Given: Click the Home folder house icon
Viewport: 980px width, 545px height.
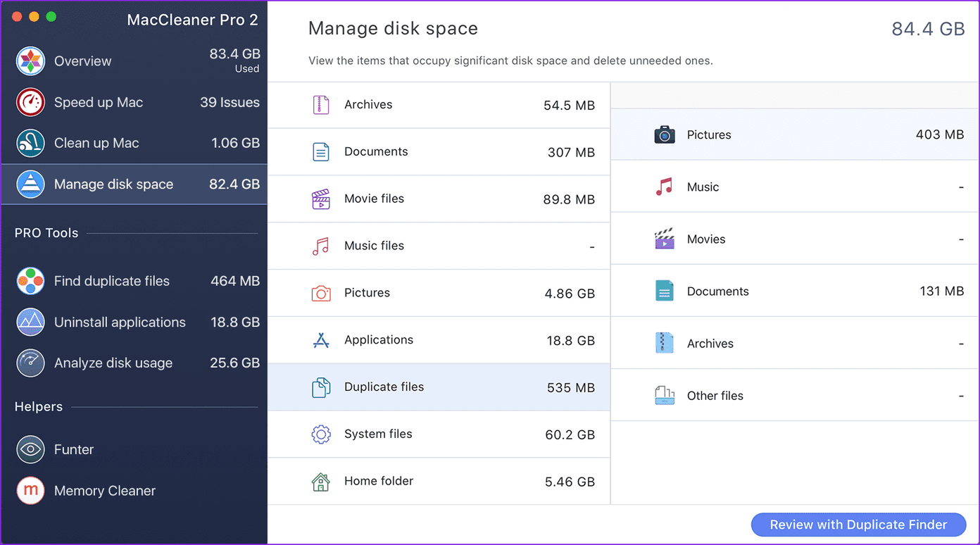Looking at the screenshot, I should coord(321,482).
